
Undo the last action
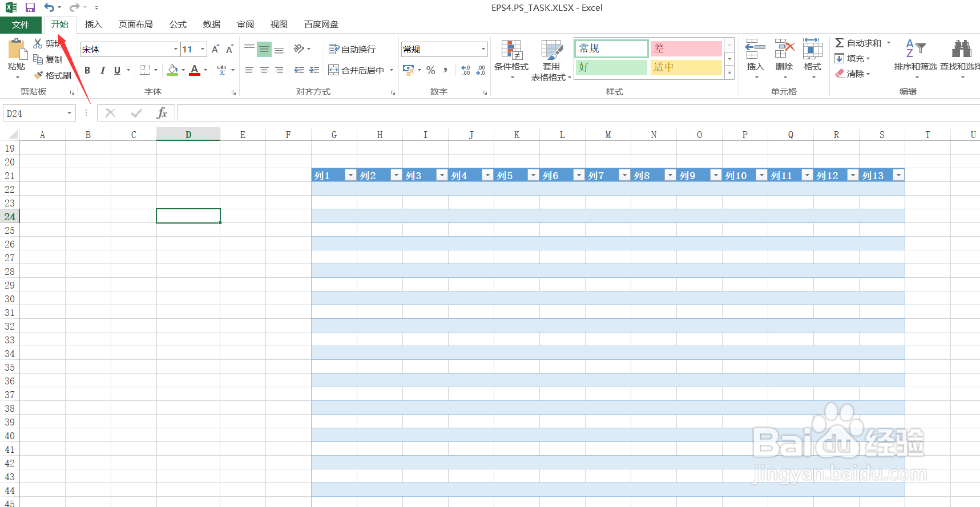(x=49, y=7)
